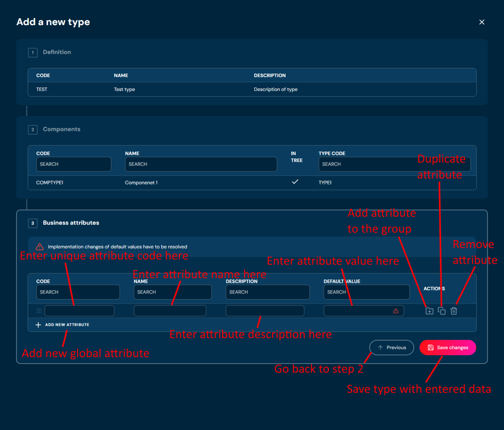Click the Components Code search field
Image resolution: width=504 pixels, height=430 pixels.
point(74,164)
